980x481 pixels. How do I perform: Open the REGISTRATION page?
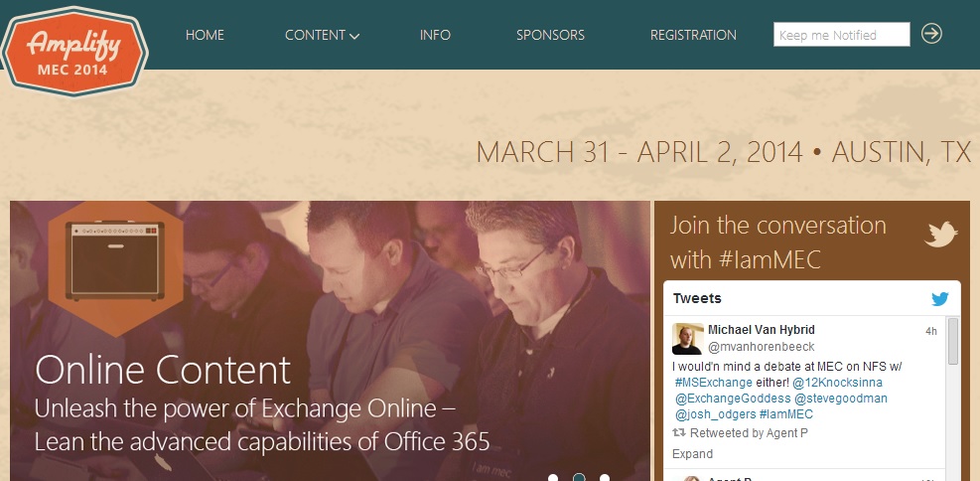pos(693,35)
